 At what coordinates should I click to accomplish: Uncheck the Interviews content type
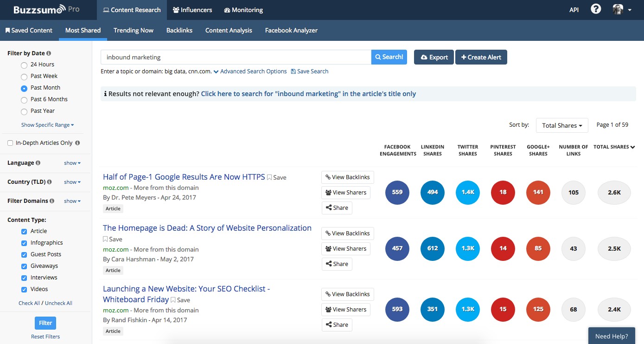coord(24,278)
